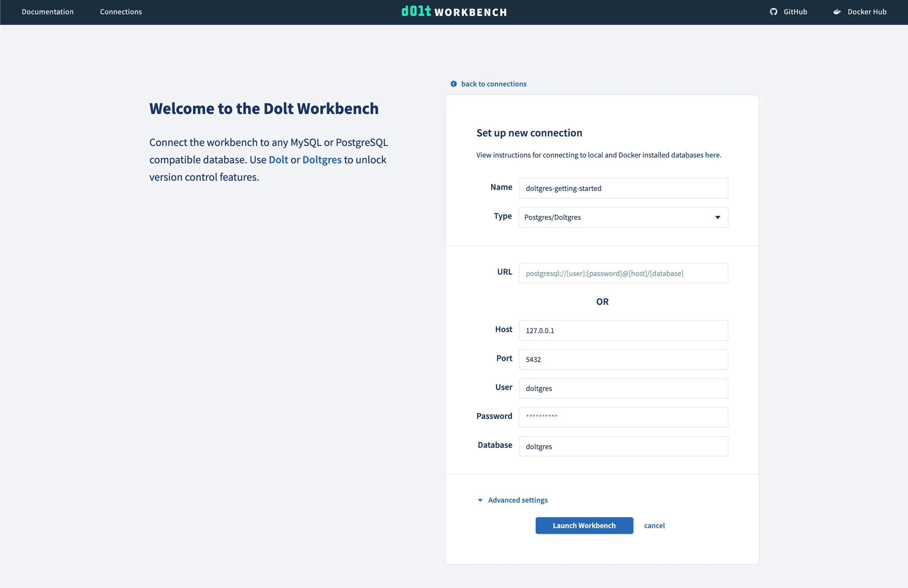Image resolution: width=908 pixels, height=588 pixels.
Task: Select the Port field containing 5432
Action: [623, 359]
